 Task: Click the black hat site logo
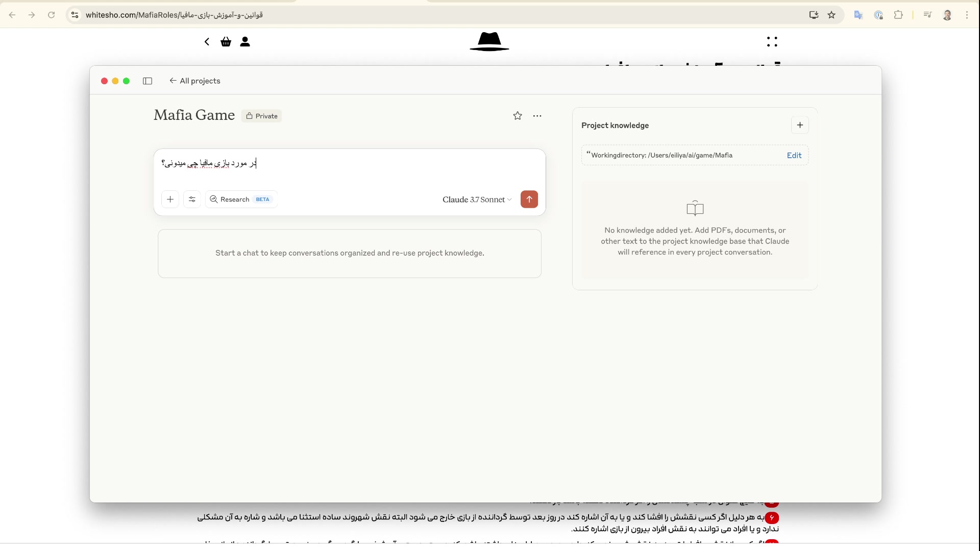(x=489, y=42)
